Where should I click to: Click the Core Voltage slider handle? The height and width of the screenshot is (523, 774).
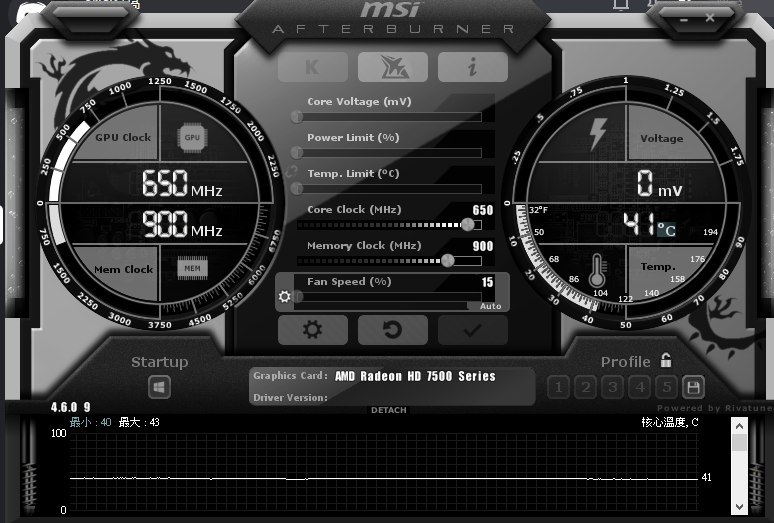click(x=297, y=117)
